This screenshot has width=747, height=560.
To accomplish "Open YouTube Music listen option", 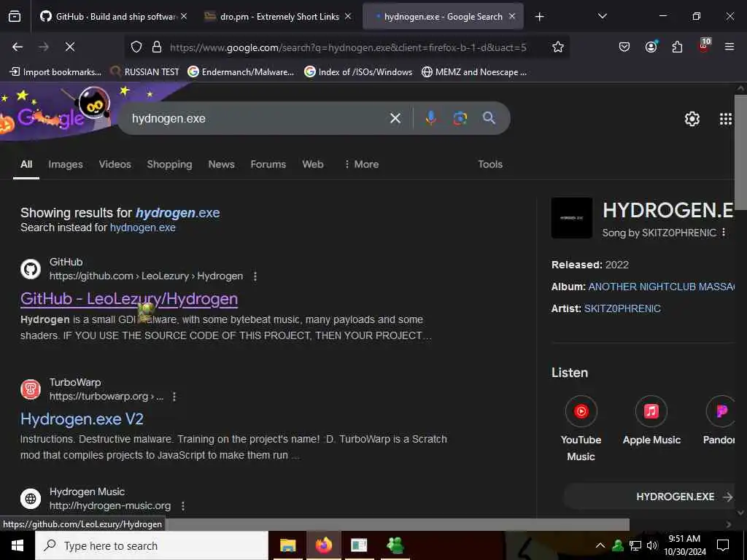I will pyautogui.click(x=581, y=428).
